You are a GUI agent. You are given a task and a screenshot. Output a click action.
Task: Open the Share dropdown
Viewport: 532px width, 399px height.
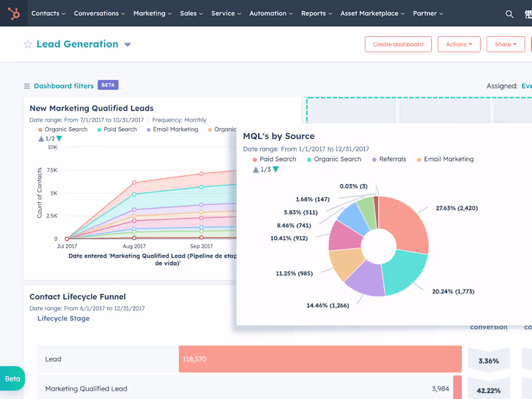coord(505,44)
